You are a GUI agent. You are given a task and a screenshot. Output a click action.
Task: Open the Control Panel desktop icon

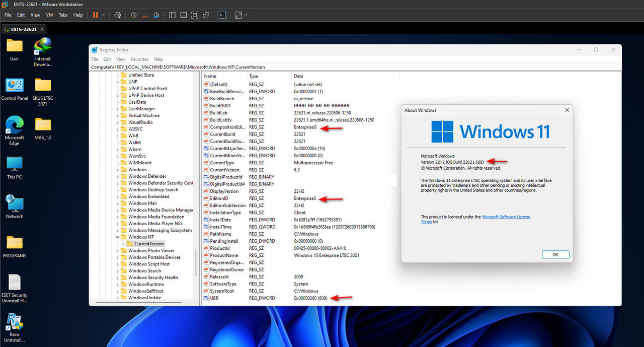15,89
